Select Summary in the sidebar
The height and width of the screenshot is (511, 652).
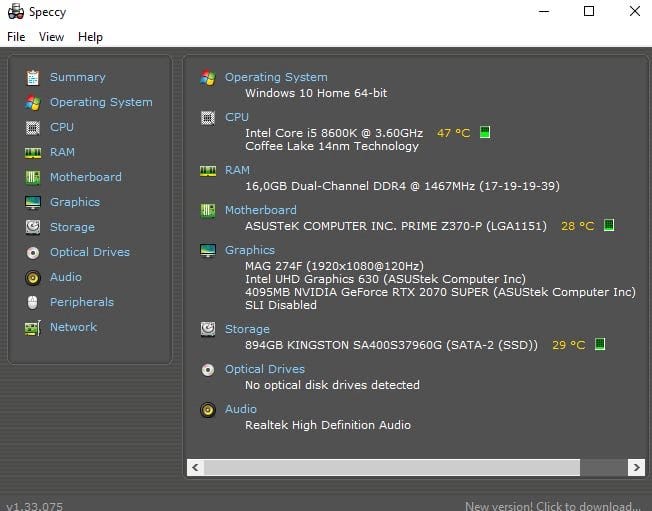(x=78, y=77)
